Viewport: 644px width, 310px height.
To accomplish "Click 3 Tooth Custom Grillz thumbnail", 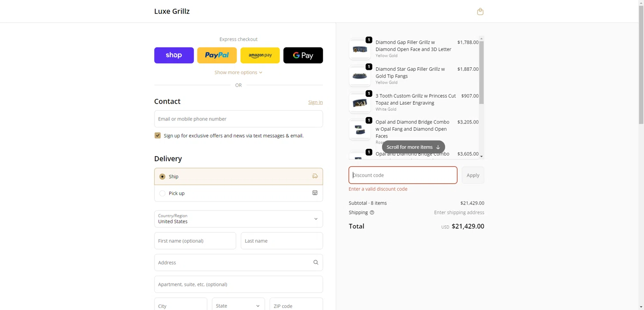I will point(360,102).
